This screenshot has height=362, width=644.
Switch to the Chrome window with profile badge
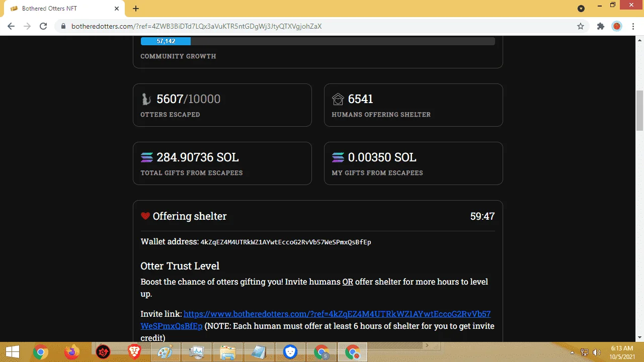tap(321, 352)
